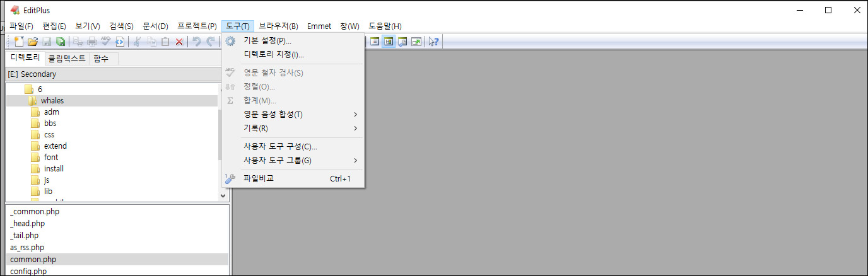
Task: Select the lib folder
Action: (x=48, y=192)
